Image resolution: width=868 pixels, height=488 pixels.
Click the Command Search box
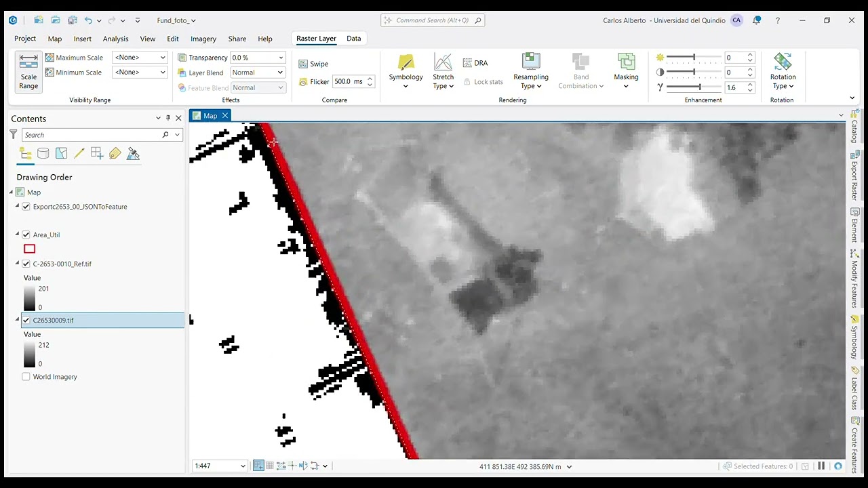[x=432, y=20]
